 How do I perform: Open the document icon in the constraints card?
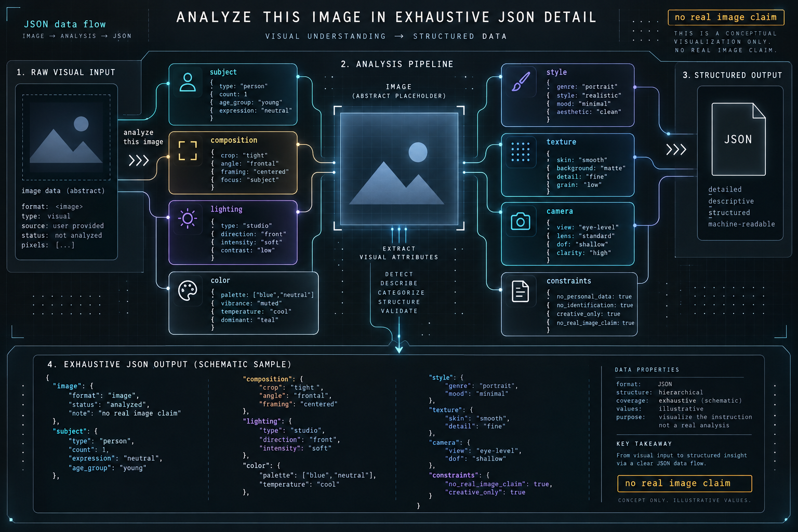(521, 291)
